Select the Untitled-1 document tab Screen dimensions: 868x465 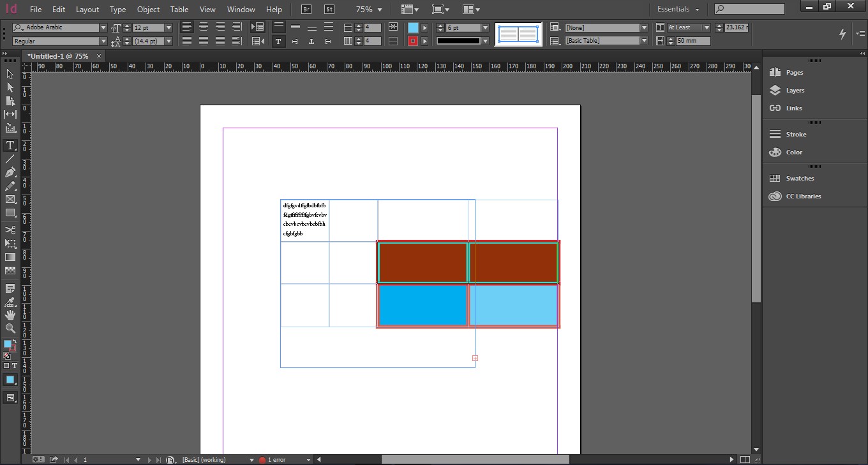click(58, 56)
